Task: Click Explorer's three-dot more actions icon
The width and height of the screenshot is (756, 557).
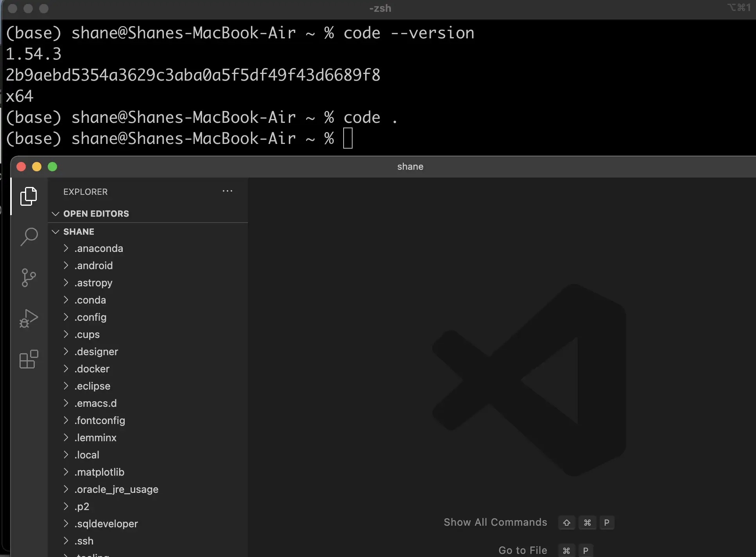Action: coord(227,191)
